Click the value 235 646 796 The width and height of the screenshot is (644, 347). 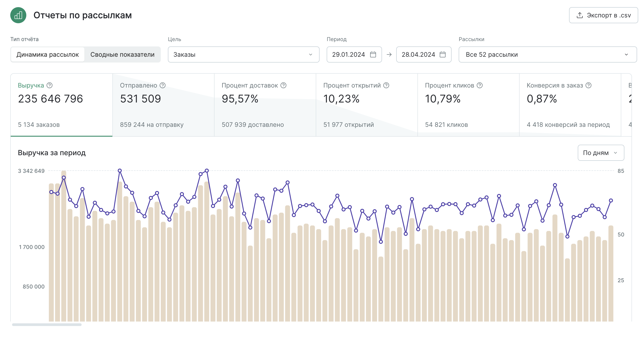[50, 99]
